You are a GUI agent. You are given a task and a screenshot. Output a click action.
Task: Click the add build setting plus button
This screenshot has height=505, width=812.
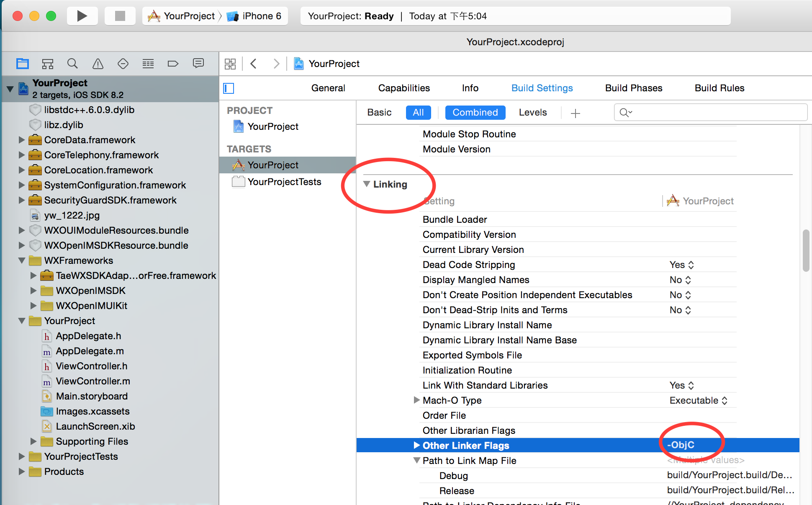[x=576, y=113]
